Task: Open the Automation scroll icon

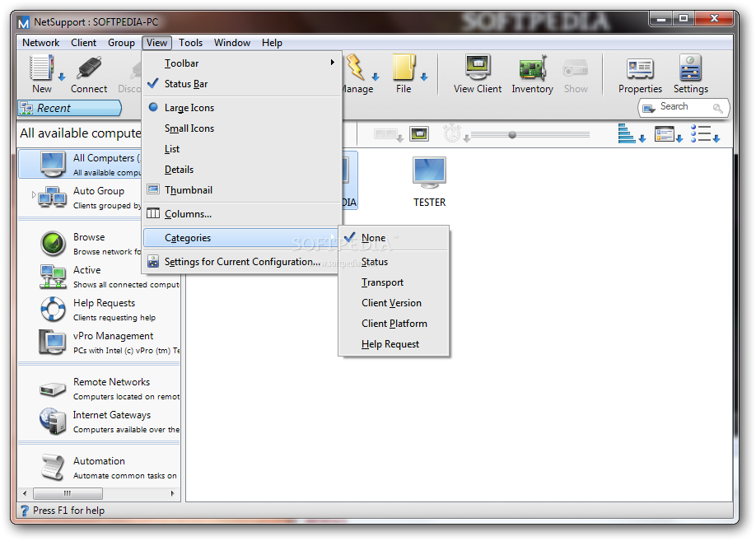Action: click(x=53, y=467)
